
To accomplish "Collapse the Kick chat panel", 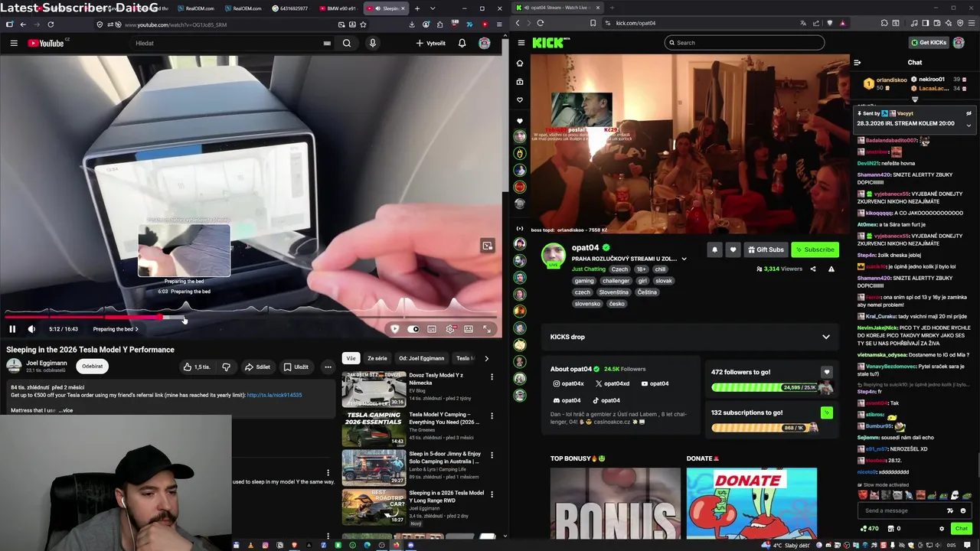I will 857,62.
